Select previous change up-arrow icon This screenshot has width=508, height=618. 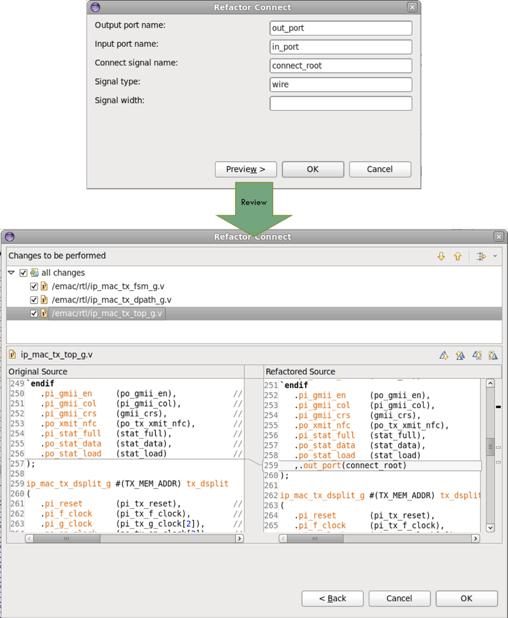pyautogui.click(x=458, y=257)
